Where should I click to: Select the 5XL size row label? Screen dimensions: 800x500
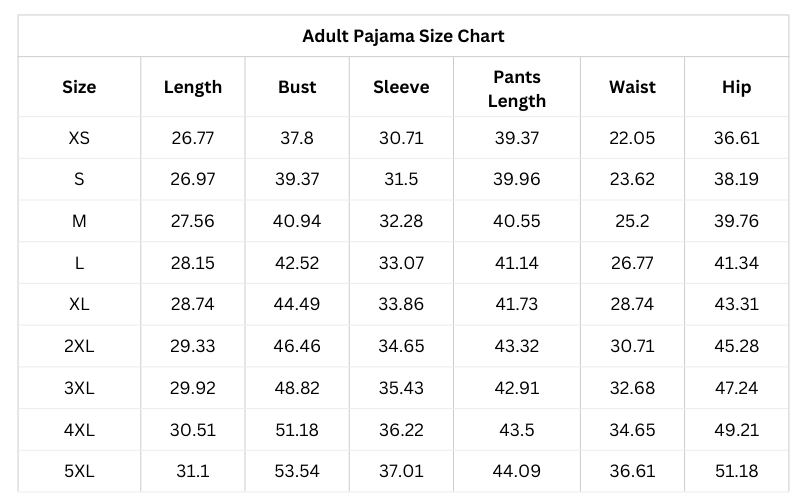click(x=79, y=471)
